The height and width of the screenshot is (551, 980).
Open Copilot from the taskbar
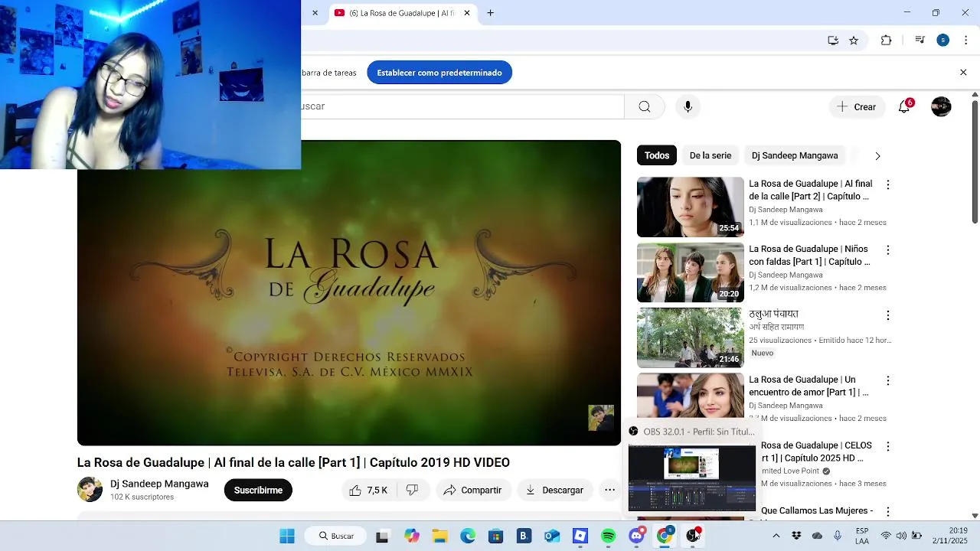click(x=412, y=536)
